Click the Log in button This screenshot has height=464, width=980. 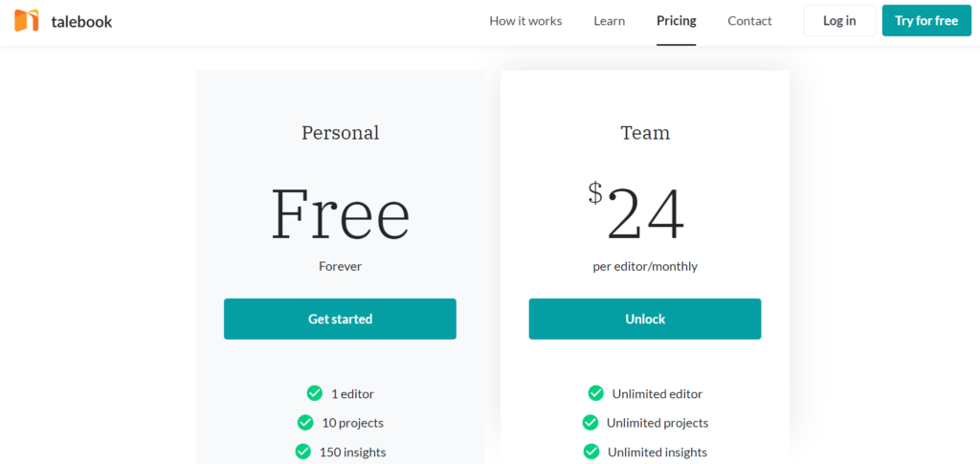pos(839,21)
